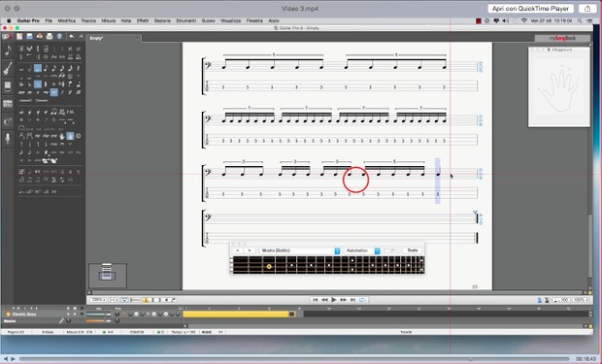
Task: Apply the P.M. palm mute effect
Action: click(x=70, y=112)
